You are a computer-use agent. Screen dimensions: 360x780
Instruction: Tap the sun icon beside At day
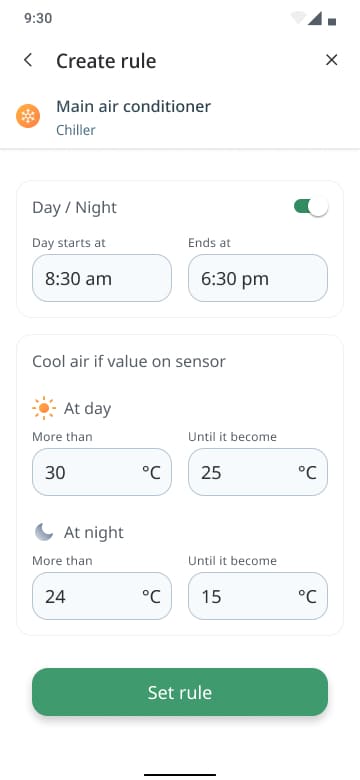[44, 408]
